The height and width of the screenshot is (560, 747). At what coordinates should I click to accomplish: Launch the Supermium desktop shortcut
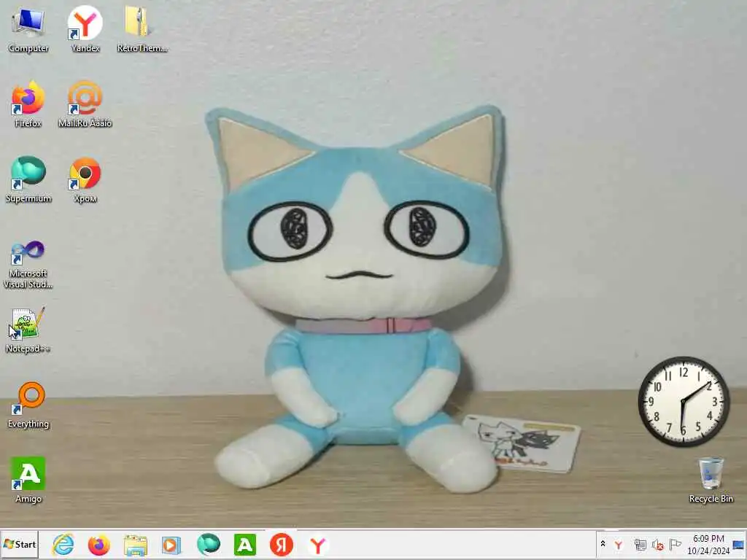28,179
